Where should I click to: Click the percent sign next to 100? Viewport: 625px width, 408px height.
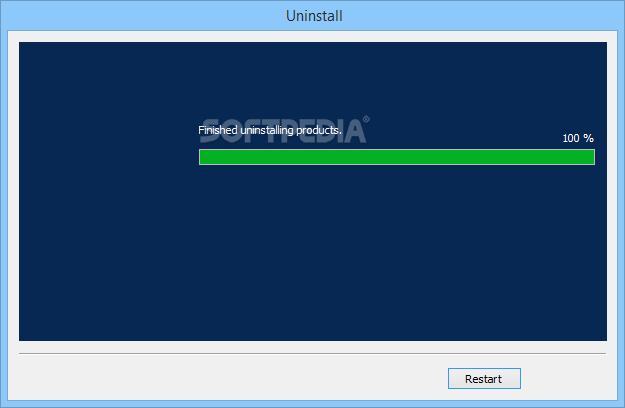point(589,138)
